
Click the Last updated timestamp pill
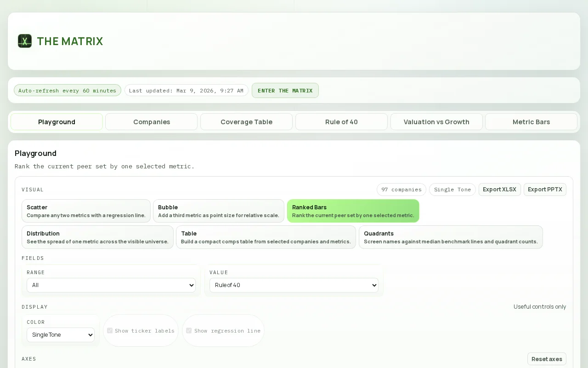coord(187,90)
